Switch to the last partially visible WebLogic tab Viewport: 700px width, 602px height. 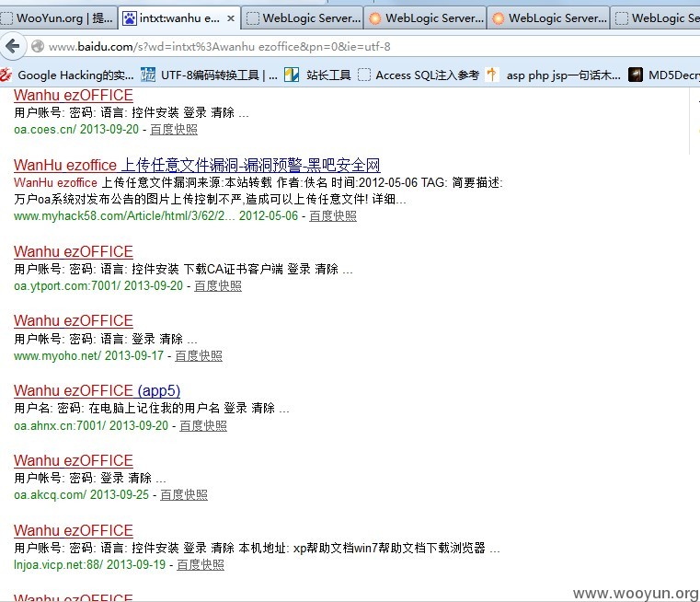point(655,18)
